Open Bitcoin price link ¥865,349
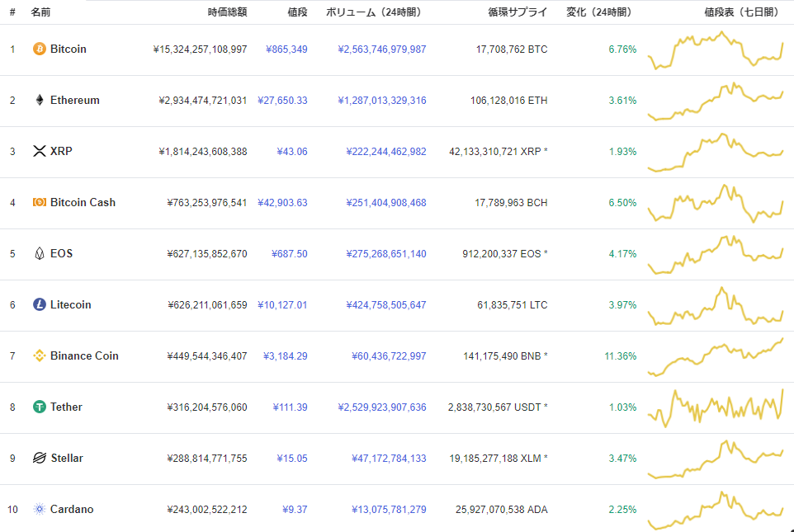This screenshot has width=794, height=532. click(286, 49)
